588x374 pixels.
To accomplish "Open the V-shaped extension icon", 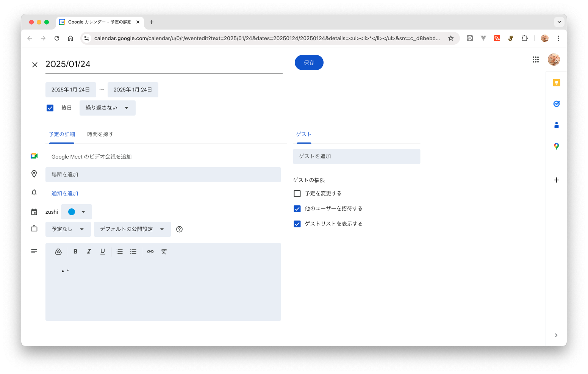I will click(483, 38).
